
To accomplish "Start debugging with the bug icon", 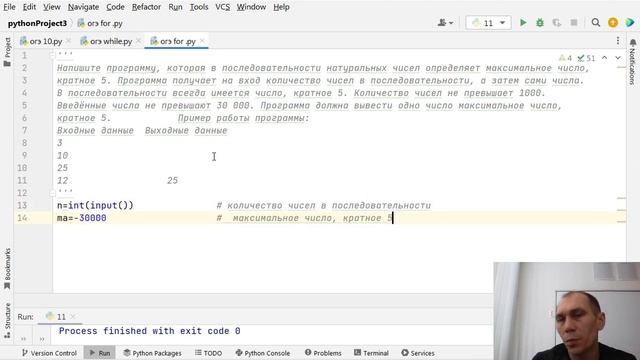I will (540, 23).
